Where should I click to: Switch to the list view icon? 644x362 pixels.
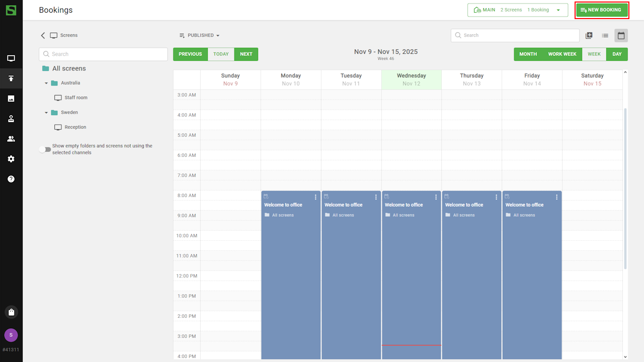(605, 36)
